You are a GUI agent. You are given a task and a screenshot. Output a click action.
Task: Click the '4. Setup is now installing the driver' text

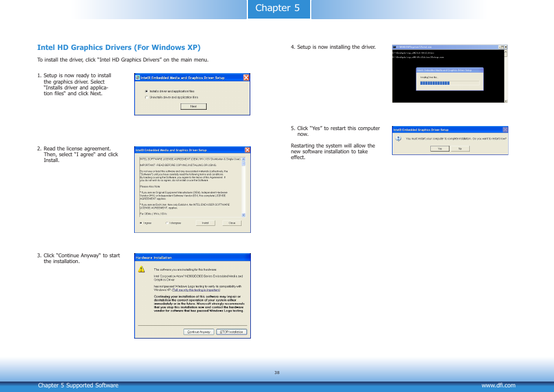[x=333, y=47]
